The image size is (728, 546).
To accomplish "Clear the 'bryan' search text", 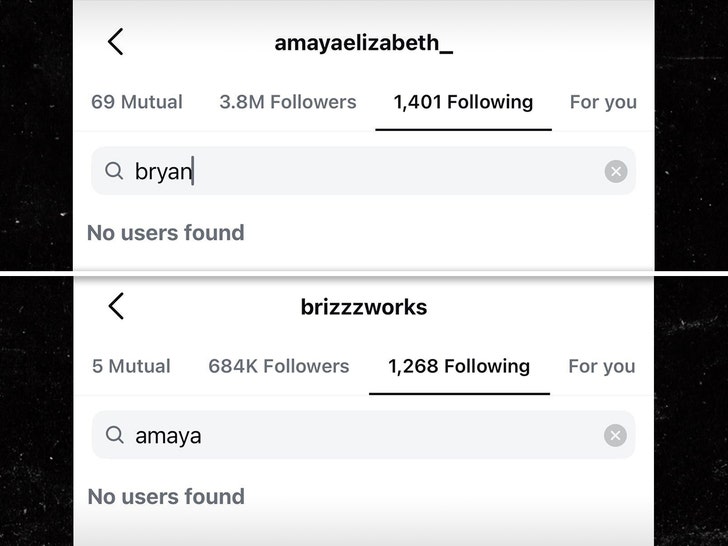I will (616, 171).
